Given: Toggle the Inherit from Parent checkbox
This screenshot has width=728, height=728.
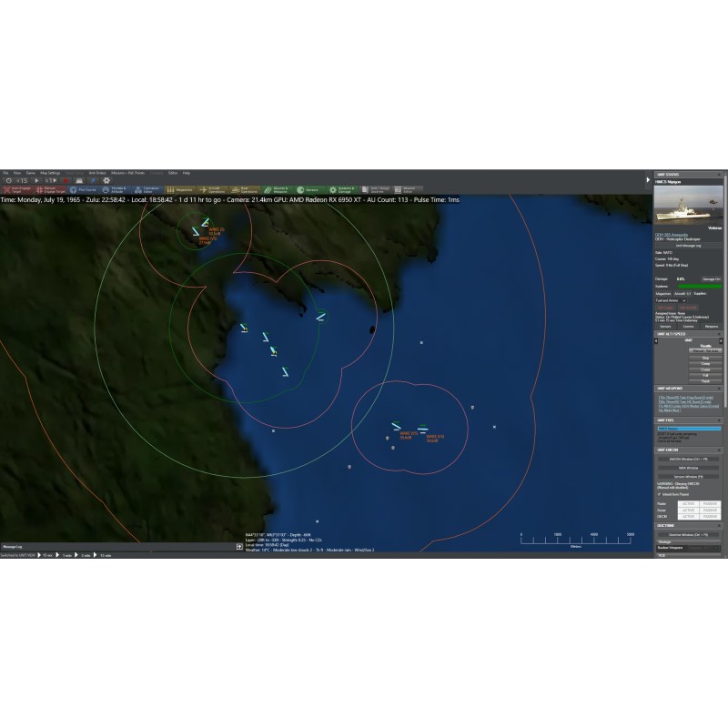Looking at the screenshot, I should click(x=659, y=495).
